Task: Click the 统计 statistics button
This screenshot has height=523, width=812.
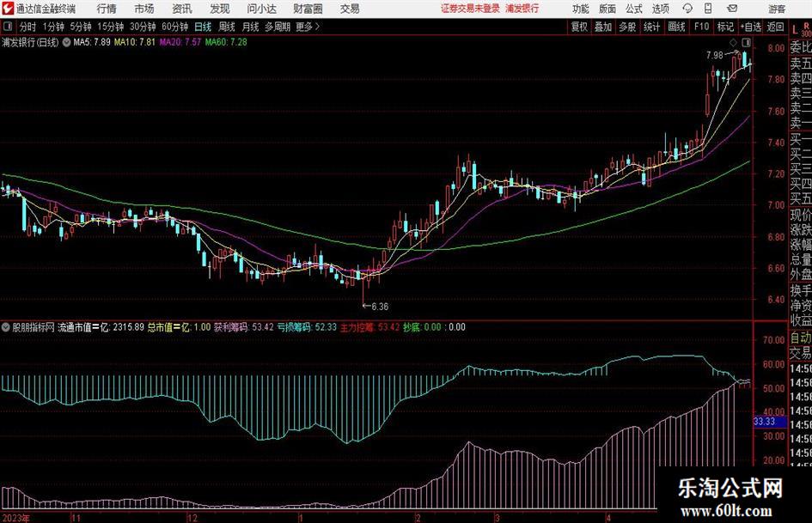Action: tap(651, 27)
